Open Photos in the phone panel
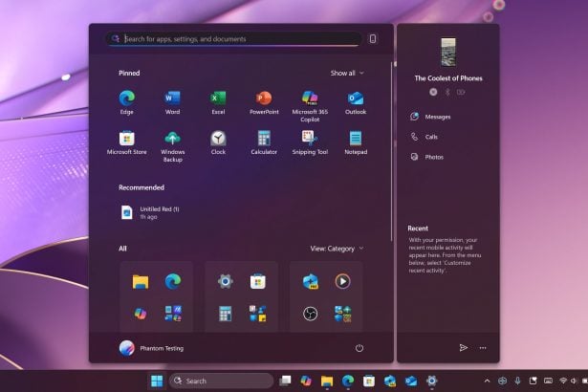588x392 pixels. point(426,157)
